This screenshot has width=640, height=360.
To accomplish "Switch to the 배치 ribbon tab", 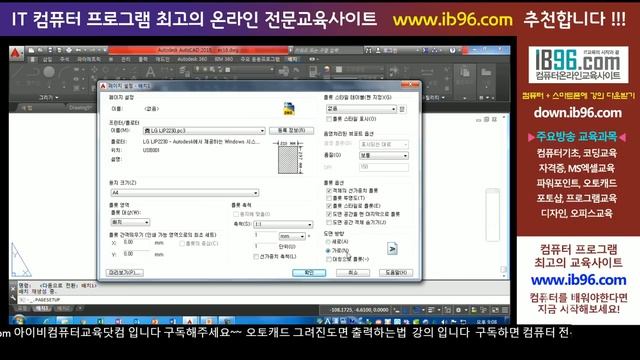I will (x=293, y=60).
